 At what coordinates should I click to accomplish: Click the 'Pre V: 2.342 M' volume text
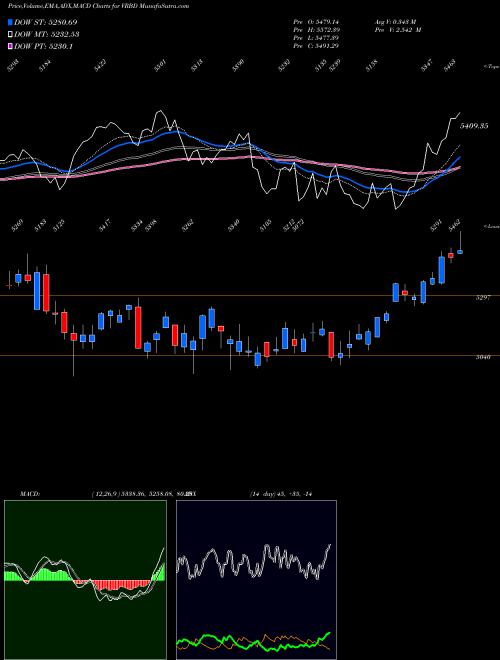tap(398, 30)
